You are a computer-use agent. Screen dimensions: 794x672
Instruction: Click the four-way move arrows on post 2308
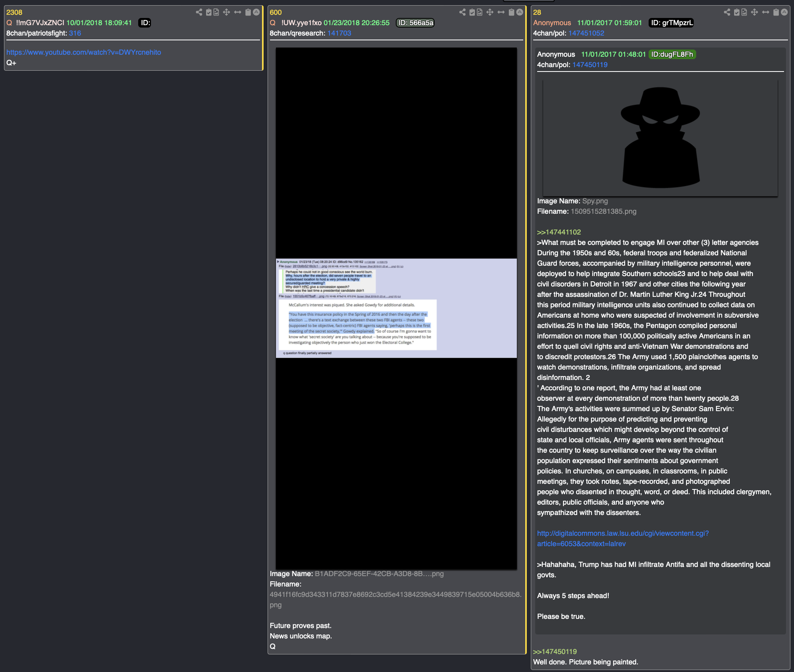[226, 12]
